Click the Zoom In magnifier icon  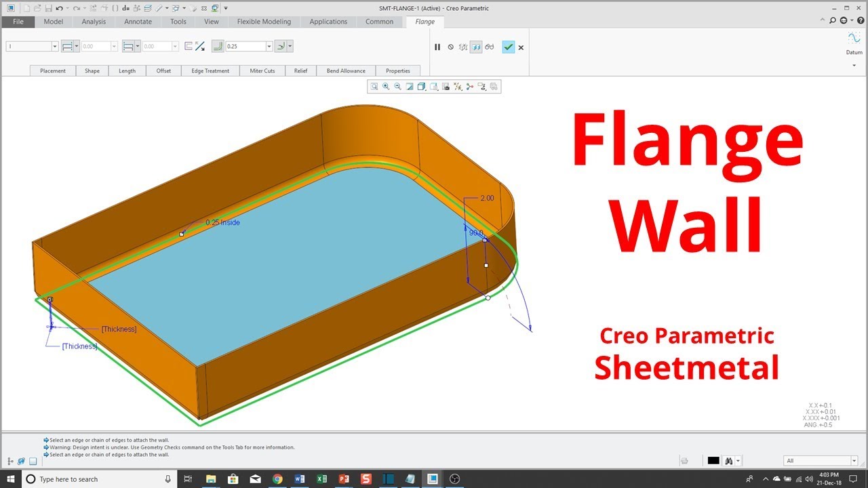click(386, 86)
